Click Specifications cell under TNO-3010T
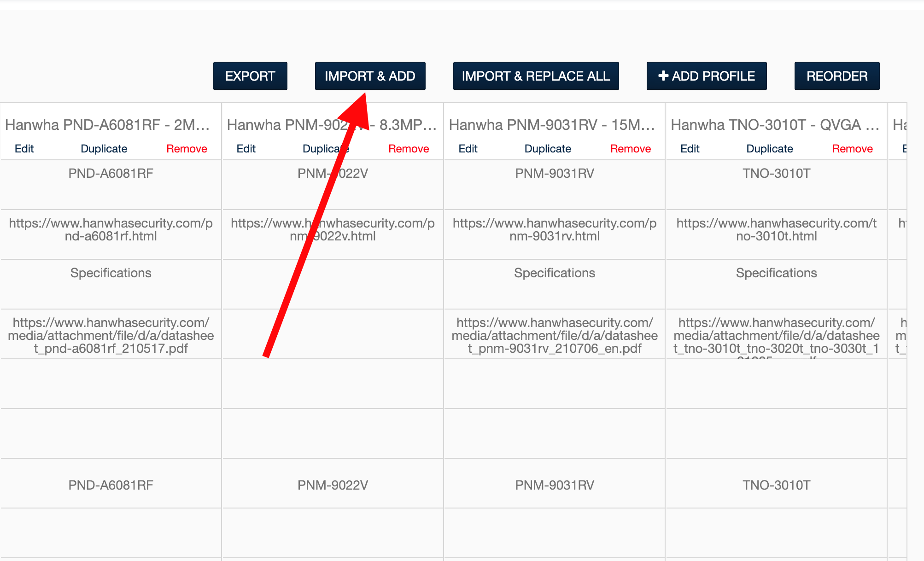Image resolution: width=924 pixels, height=561 pixels. pyautogui.click(x=776, y=273)
